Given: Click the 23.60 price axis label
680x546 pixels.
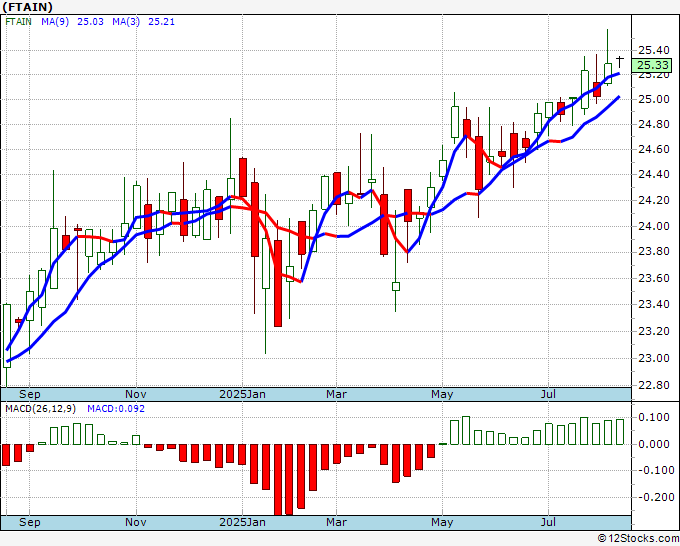Looking at the screenshot, I should point(654,278).
